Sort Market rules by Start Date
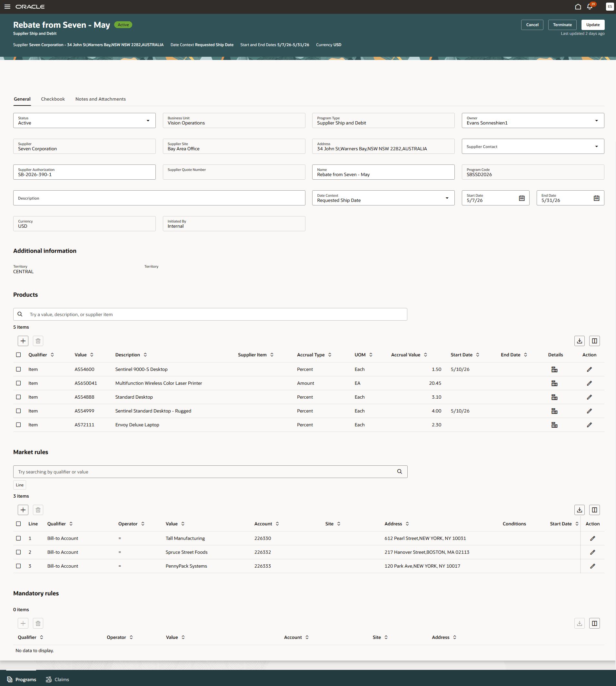 pyautogui.click(x=577, y=524)
